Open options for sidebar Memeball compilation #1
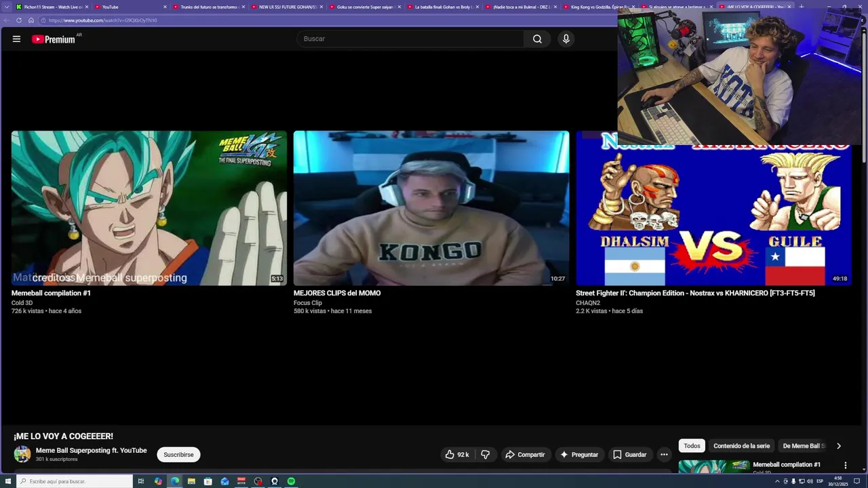 [846, 466]
